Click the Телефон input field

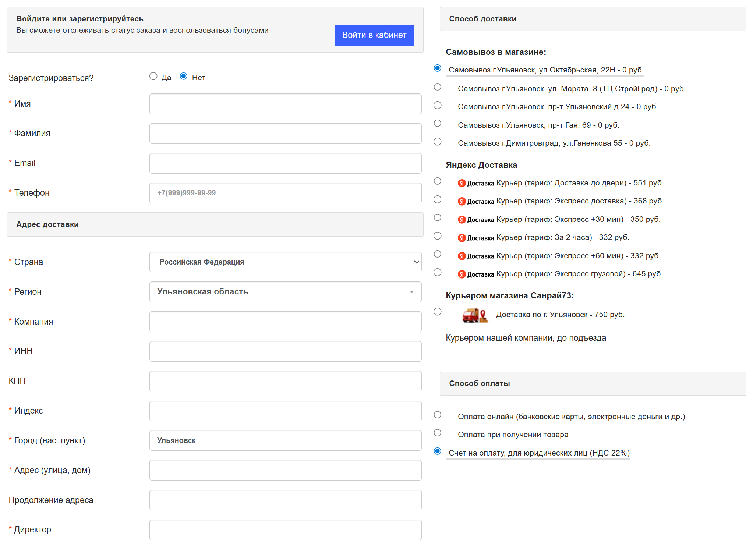(x=285, y=193)
